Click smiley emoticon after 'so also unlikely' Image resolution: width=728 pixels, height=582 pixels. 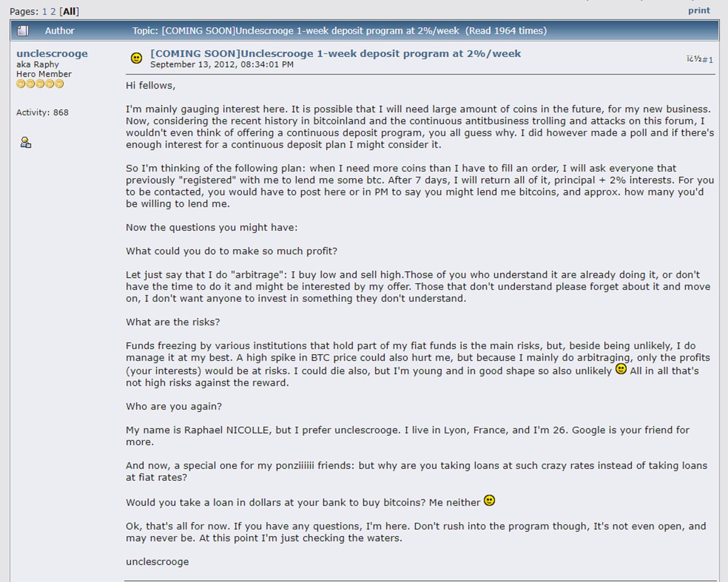pyautogui.click(x=621, y=369)
